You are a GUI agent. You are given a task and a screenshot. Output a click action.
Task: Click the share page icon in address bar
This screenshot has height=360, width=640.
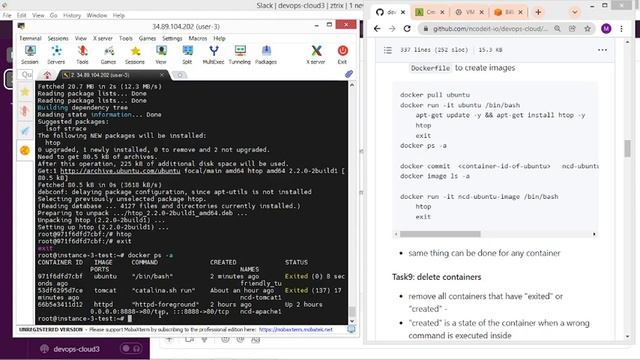coord(572,29)
